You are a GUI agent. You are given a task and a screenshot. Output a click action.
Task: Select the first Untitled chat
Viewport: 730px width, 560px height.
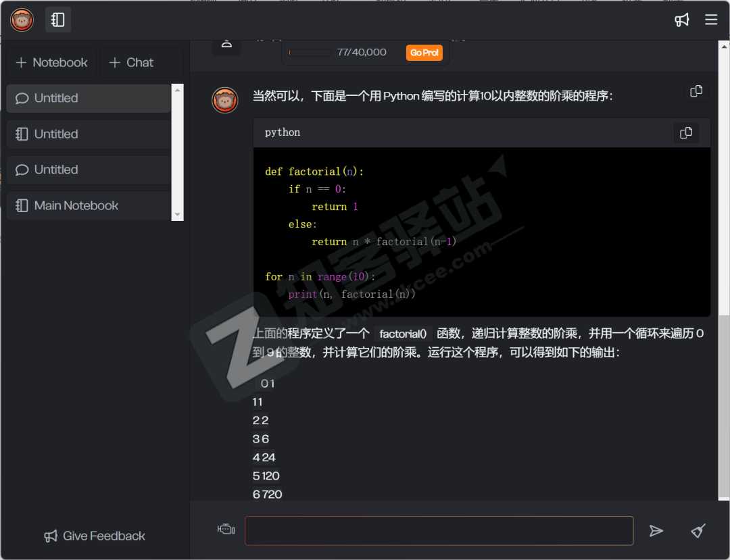88,99
